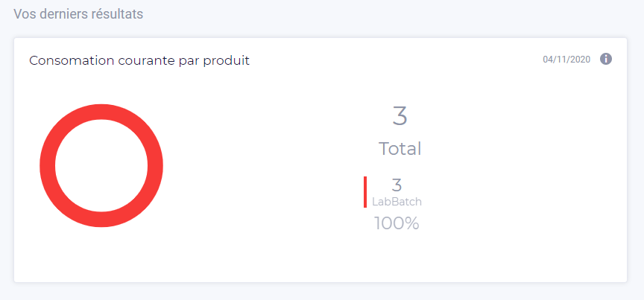Click the LabBatch count of 3

point(397,185)
